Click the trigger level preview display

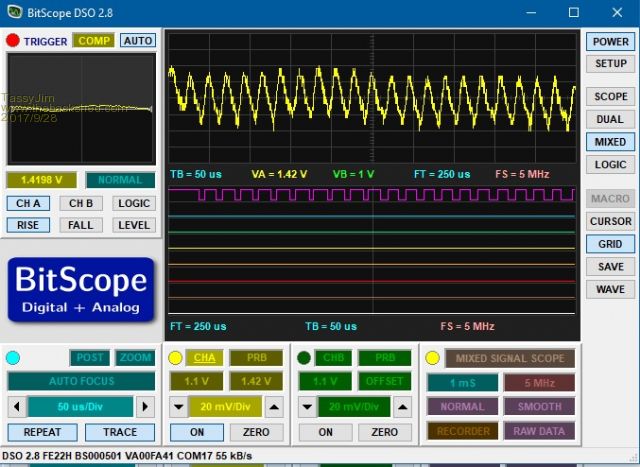click(x=82, y=109)
